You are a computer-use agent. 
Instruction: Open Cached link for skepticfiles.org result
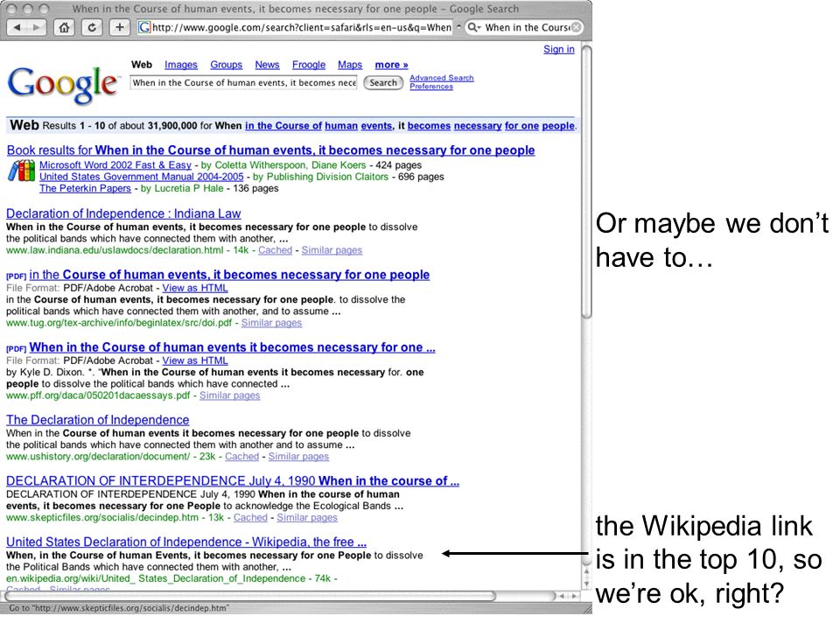[x=250, y=517]
